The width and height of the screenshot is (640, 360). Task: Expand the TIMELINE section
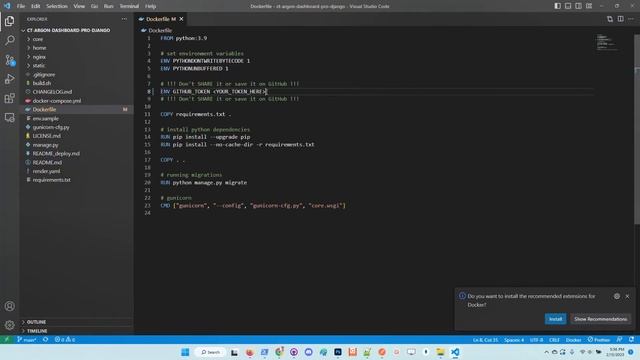coord(76,331)
